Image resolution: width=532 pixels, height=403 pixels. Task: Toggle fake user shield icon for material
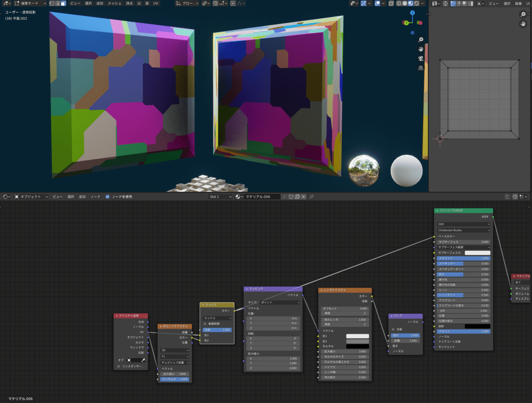point(291,197)
